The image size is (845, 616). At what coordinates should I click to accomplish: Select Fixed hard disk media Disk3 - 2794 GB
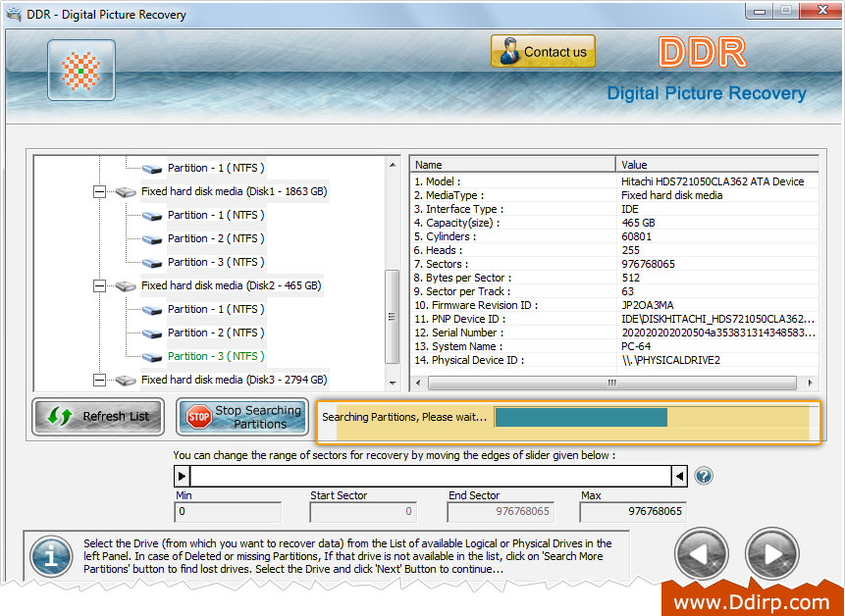click(x=235, y=381)
